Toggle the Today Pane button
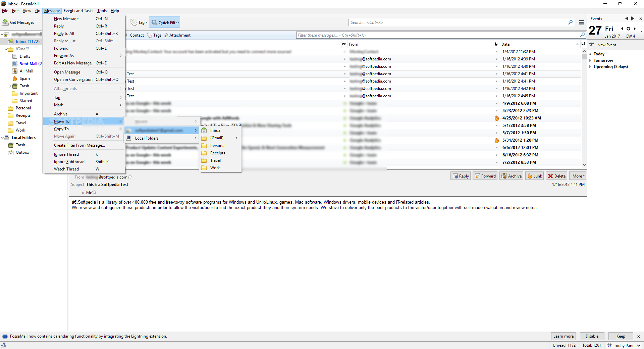Screen dimensions: 644x349 tap(624, 345)
